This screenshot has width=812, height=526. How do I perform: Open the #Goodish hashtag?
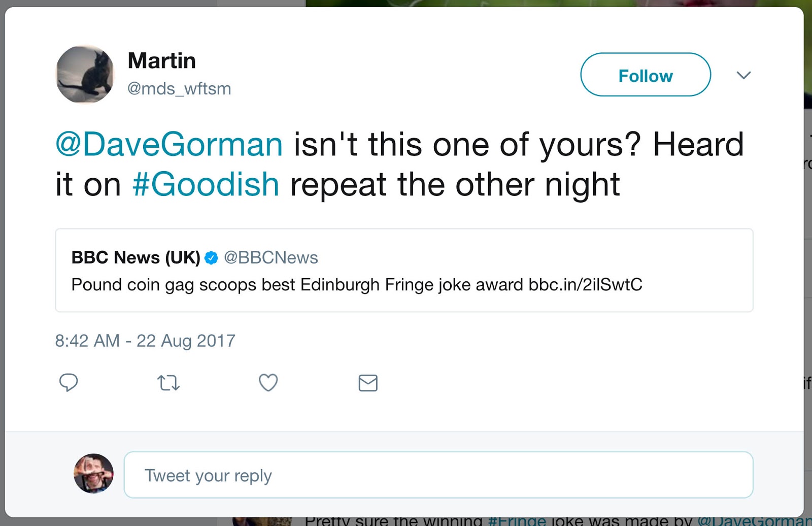pyautogui.click(x=206, y=184)
